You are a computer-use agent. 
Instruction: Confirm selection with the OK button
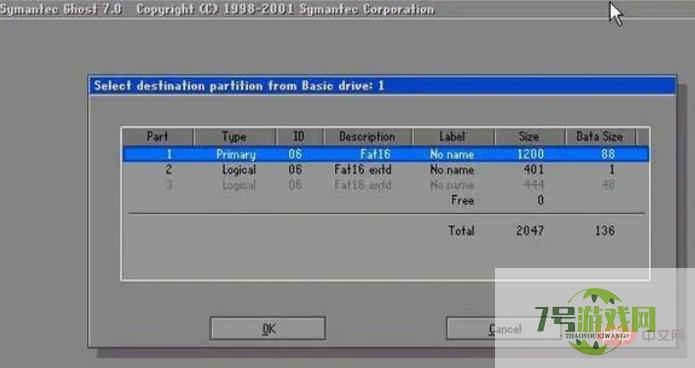(x=268, y=329)
